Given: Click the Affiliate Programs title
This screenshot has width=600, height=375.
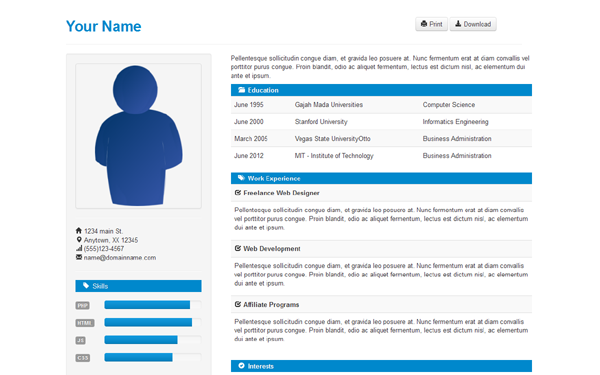Looking at the screenshot, I should click(271, 305).
